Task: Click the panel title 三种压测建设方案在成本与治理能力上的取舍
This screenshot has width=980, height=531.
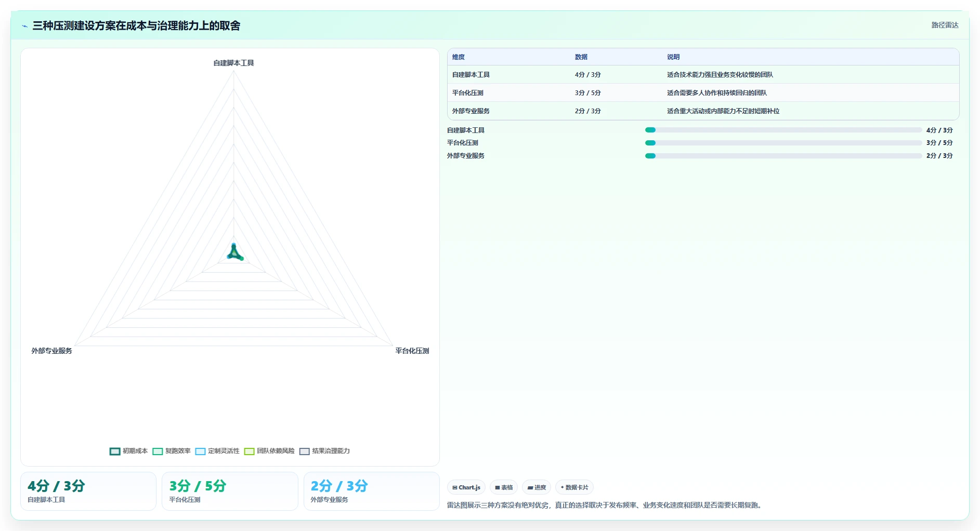Action: 136,25
